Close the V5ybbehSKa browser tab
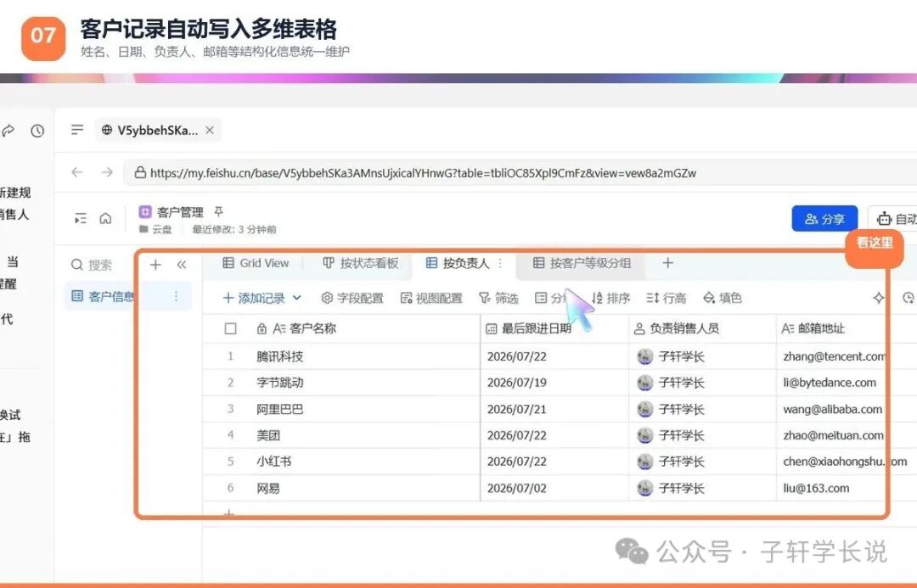Image resolution: width=917 pixels, height=588 pixels. (x=210, y=131)
